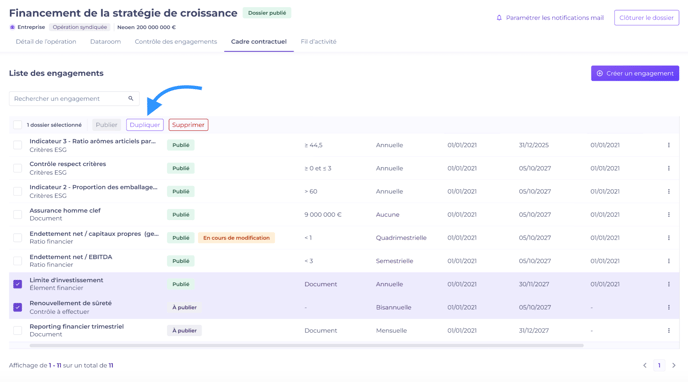
Task: Go to the previous page using the arrow
Action: [645, 365]
